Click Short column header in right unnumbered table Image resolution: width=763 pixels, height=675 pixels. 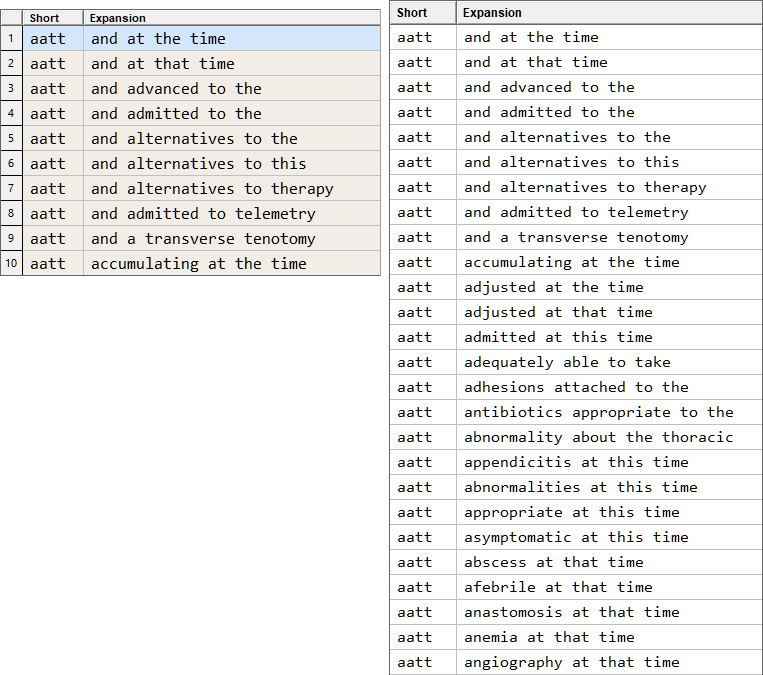point(422,13)
